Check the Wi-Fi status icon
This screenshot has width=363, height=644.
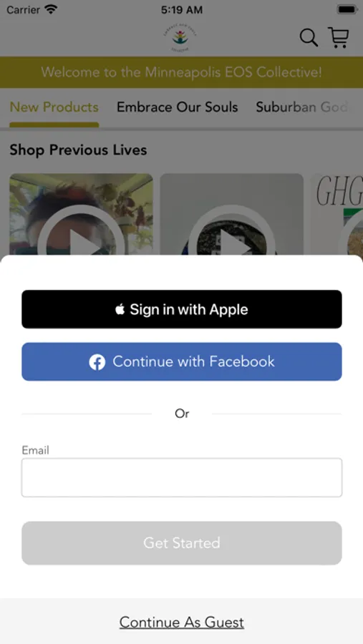51,9
